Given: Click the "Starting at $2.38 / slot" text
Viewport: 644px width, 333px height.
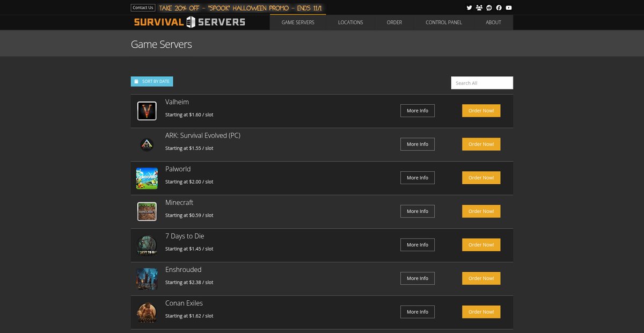Looking at the screenshot, I should click(189, 283).
